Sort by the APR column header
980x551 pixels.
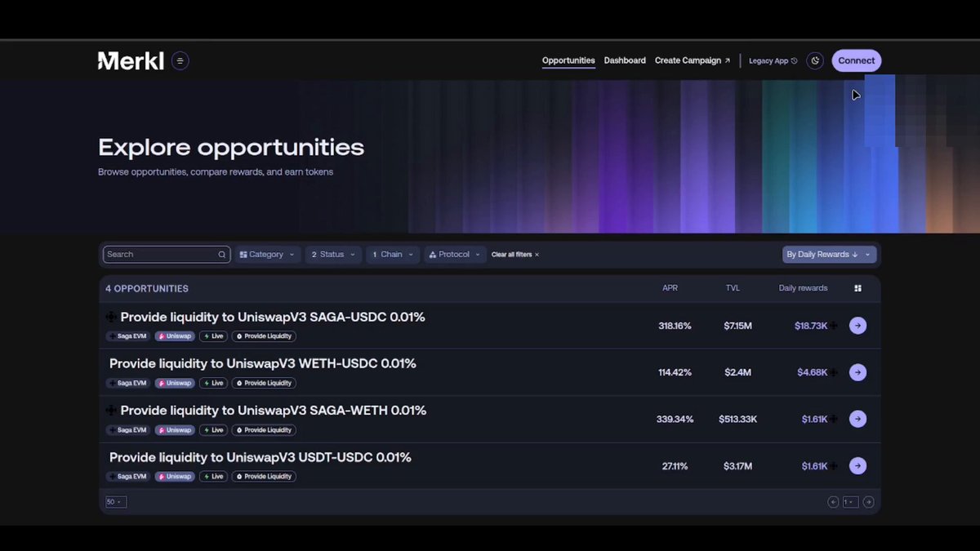(670, 288)
